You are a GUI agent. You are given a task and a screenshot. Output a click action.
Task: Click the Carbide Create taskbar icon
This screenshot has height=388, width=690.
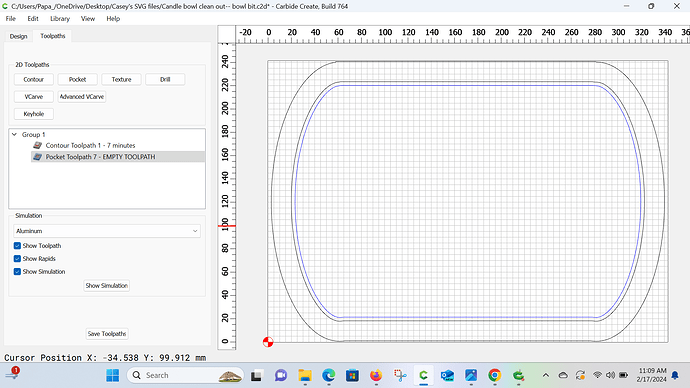tap(423, 376)
